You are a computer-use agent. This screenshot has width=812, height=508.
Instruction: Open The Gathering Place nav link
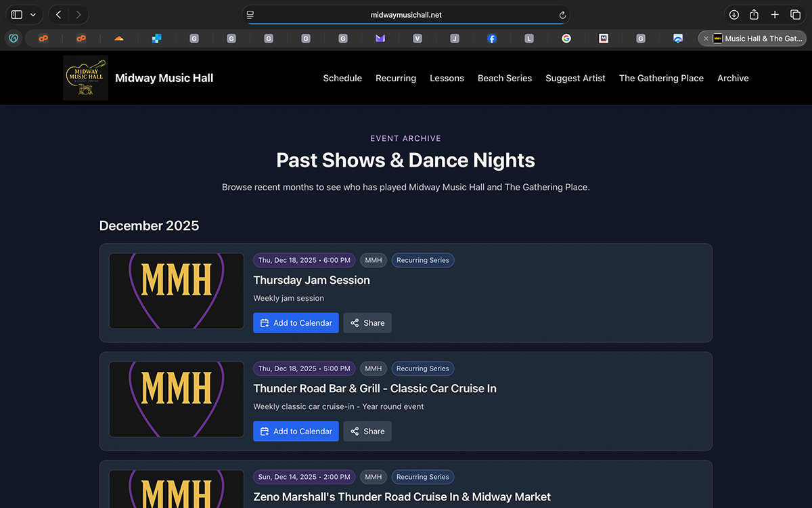661,78
